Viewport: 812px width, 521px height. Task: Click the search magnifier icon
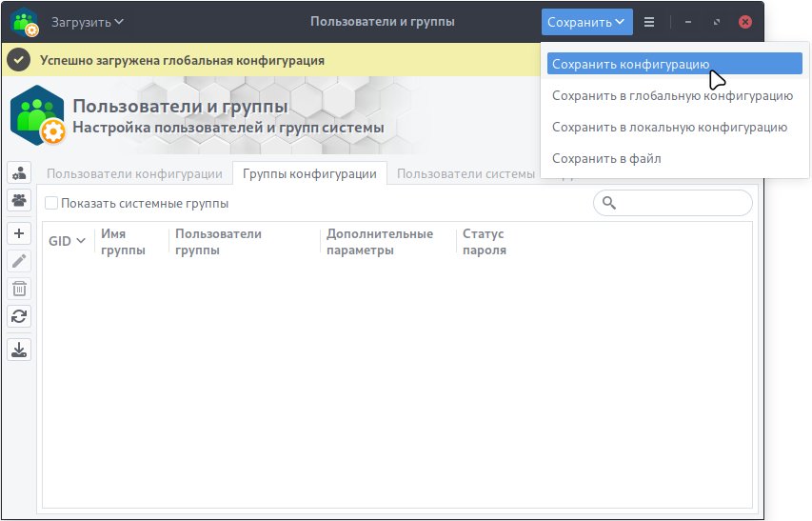tap(609, 203)
